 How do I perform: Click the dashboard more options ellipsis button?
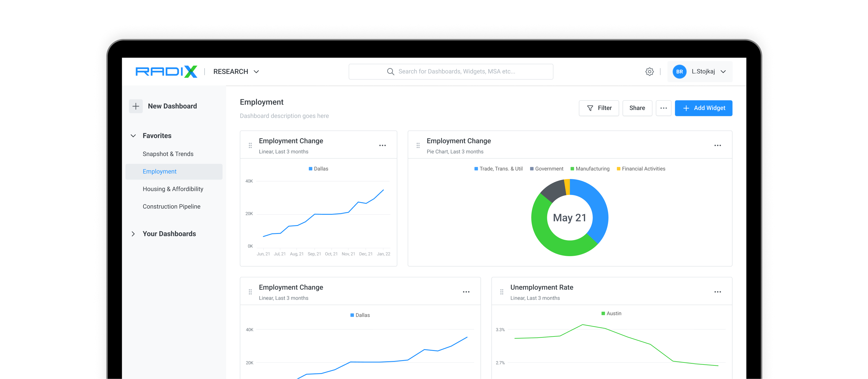pyautogui.click(x=663, y=108)
